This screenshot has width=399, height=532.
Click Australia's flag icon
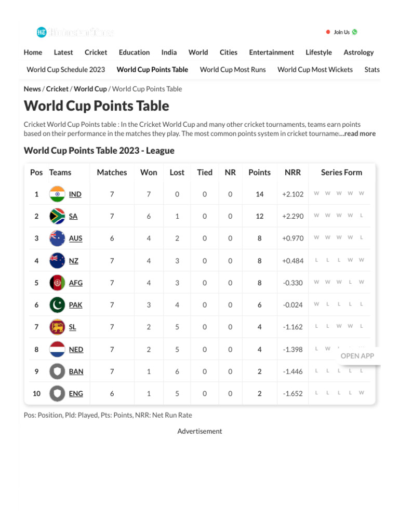pyautogui.click(x=57, y=238)
